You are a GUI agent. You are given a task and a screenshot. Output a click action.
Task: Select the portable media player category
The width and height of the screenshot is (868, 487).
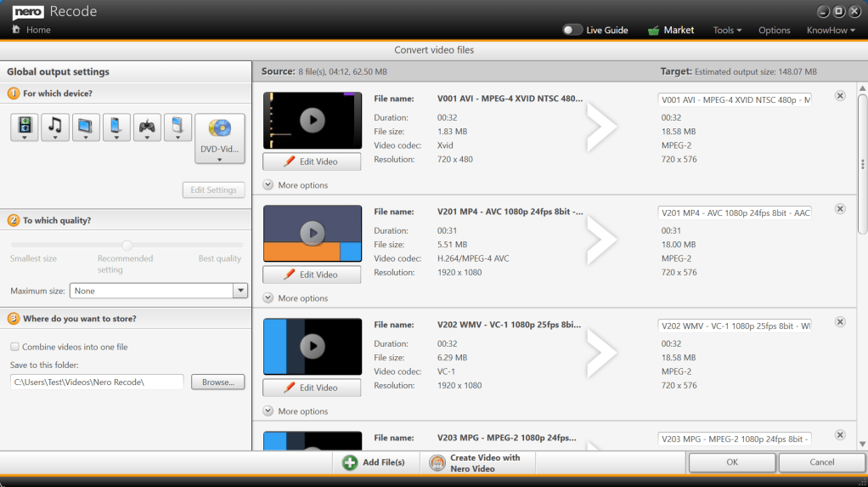(178, 127)
